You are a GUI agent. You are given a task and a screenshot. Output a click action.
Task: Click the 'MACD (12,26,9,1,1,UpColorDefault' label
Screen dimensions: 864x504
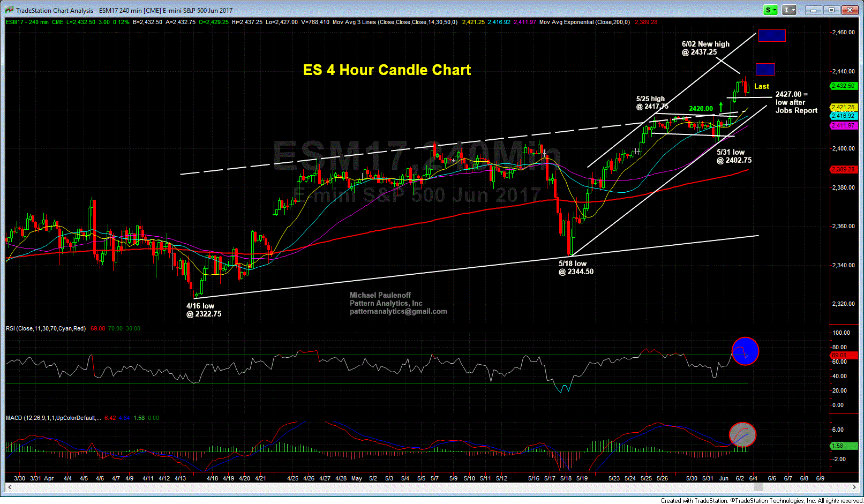pyautogui.click(x=53, y=418)
